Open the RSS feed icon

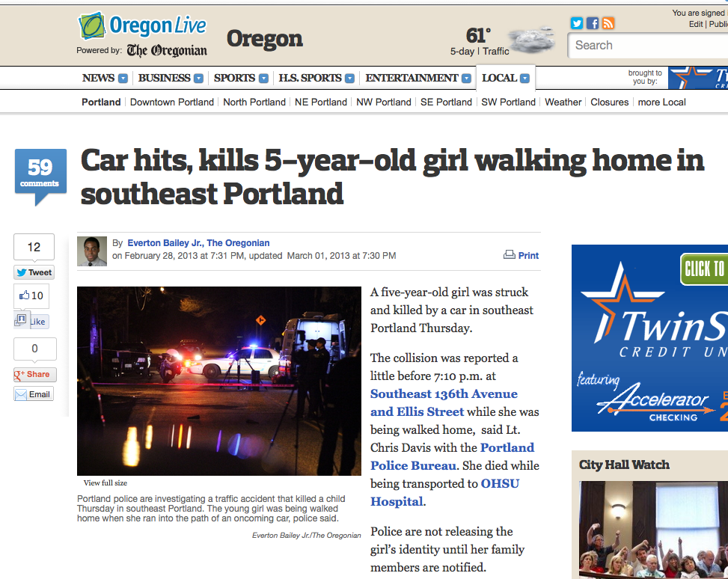pyautogui.click(x=608, y=22)
